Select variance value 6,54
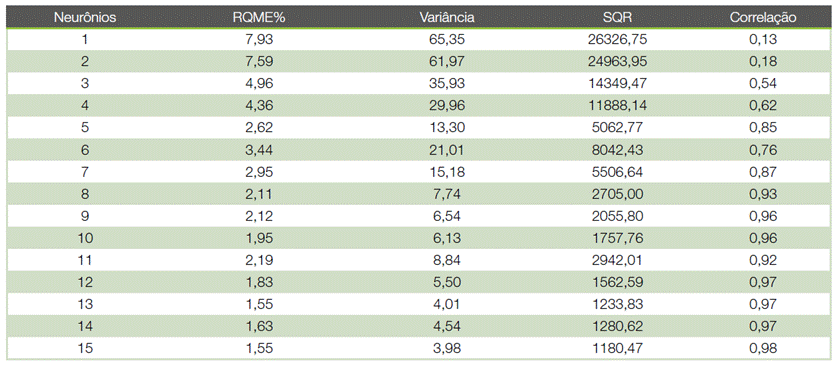The width and height of the screenshot is (837, 369). click(447, 216)
